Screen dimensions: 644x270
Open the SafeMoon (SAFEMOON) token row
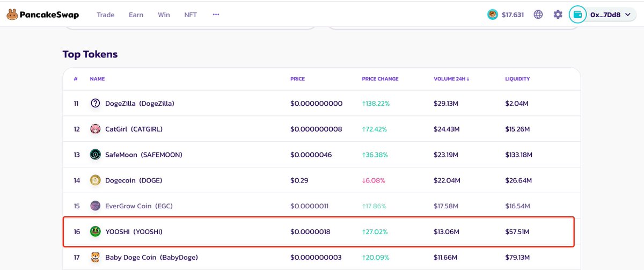[321, 155]
